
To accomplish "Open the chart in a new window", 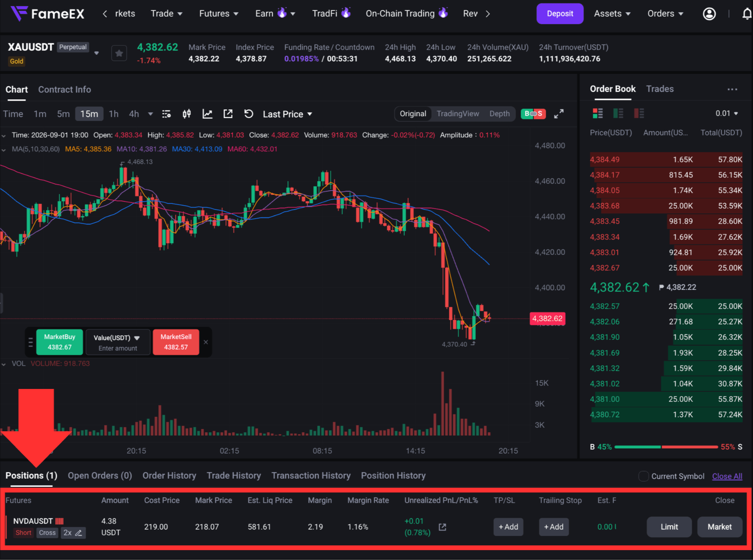I will pos(228,114).
